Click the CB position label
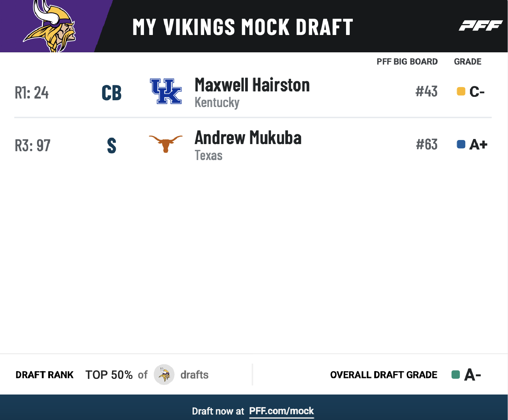Viewport: 508px width, 420px height. click(x=111, y=93)
